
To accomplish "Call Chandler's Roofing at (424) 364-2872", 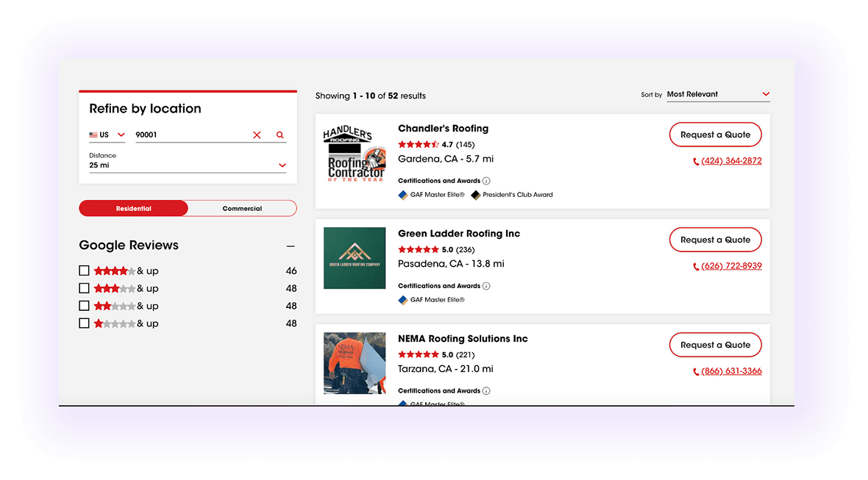I will click(731, 161).
